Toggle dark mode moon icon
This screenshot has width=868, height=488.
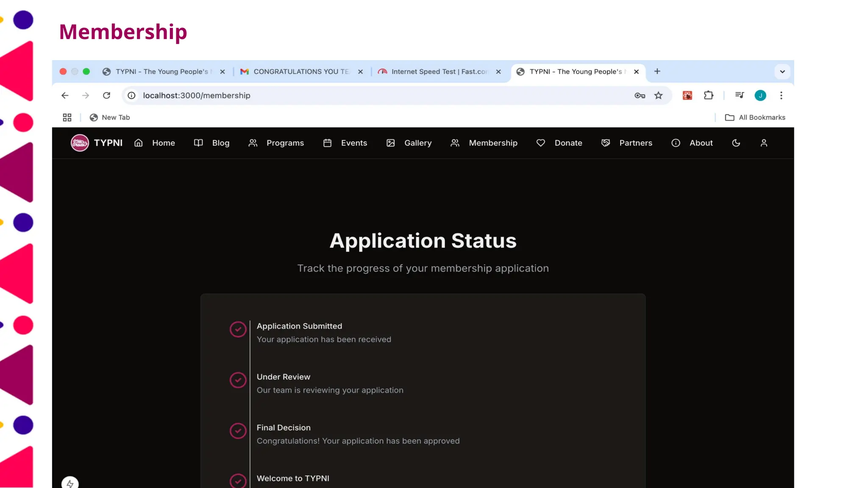(736, 143)
